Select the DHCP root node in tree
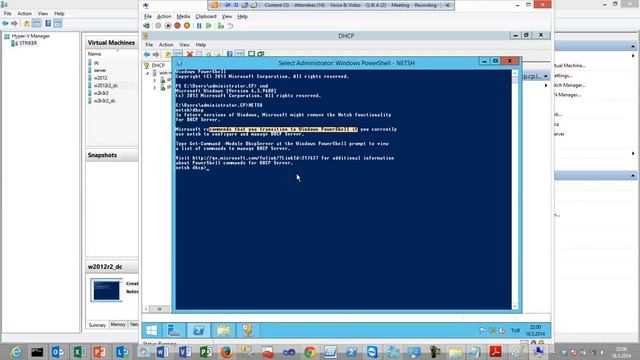This screenshot has height=360, width=640. (158, 65)
